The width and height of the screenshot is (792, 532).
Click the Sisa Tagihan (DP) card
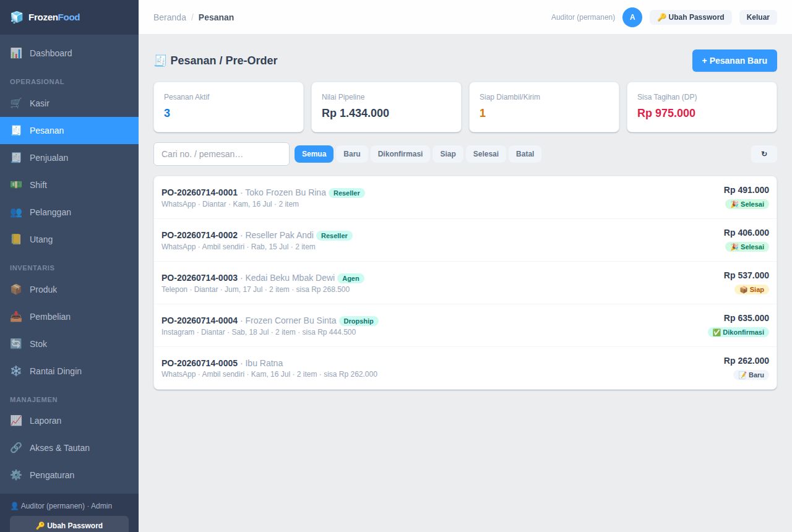coord(702,107)
